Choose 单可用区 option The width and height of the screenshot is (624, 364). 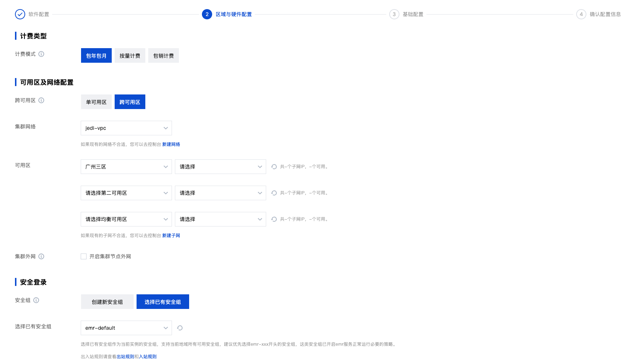click(x=96, y=102)
